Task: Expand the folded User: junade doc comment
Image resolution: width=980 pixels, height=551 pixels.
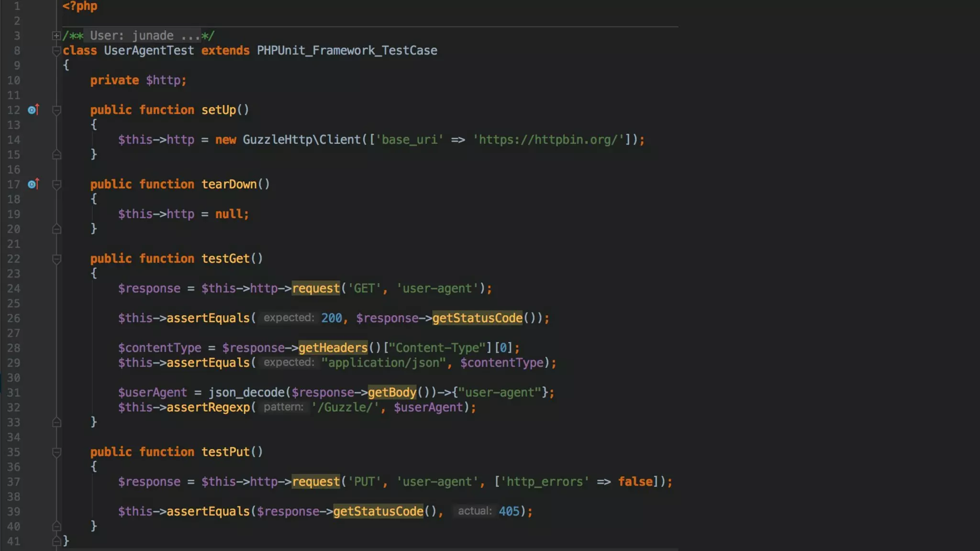Action: pos(56,36)
